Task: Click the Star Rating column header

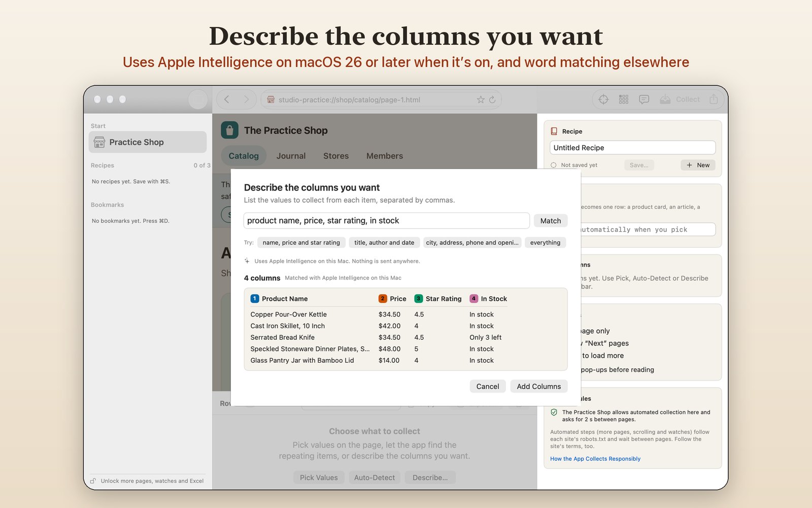Action: point(438,299)
